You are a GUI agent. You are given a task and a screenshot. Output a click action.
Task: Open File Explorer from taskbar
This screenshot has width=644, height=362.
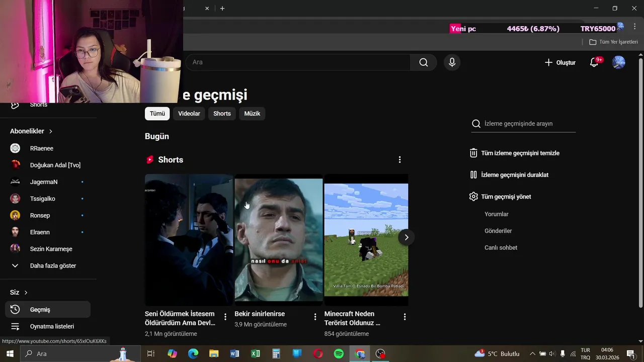pyautogui.click(x=214, y=353)
